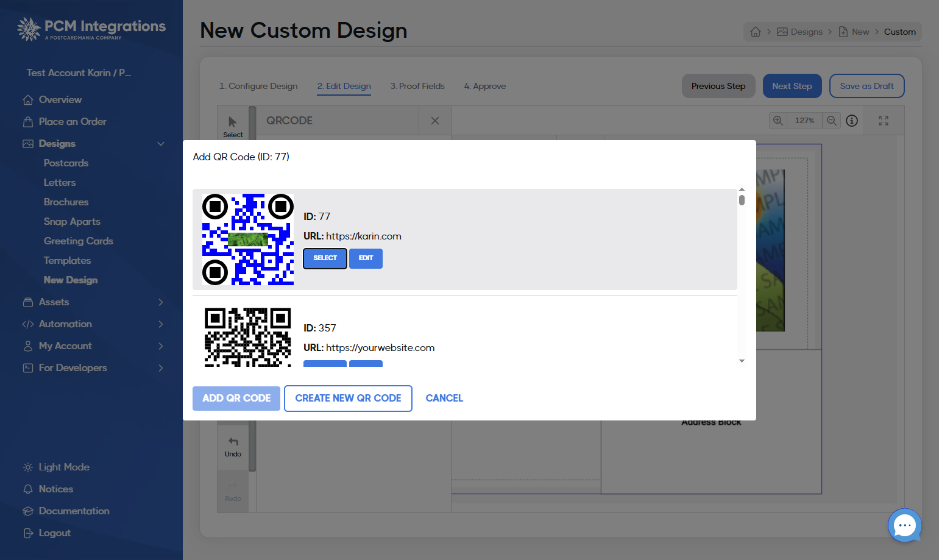Open Overview in the sidebar
This screenshot has width=939, height=560.
pos(60,100)
